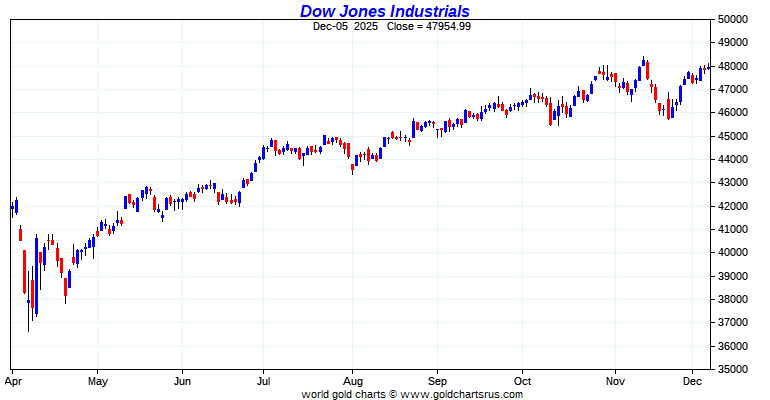Click the 48000 y-axis label
The height and width of the screenshot is (400, 770).
tap(733, 66)
